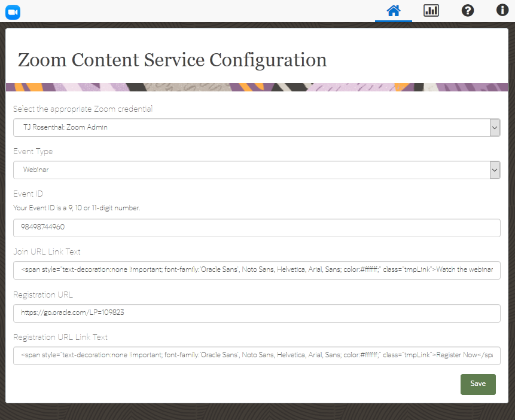Screen dimensions: 515x420
Task: Open the Home tab icon
Action: [x=394, y=11]
